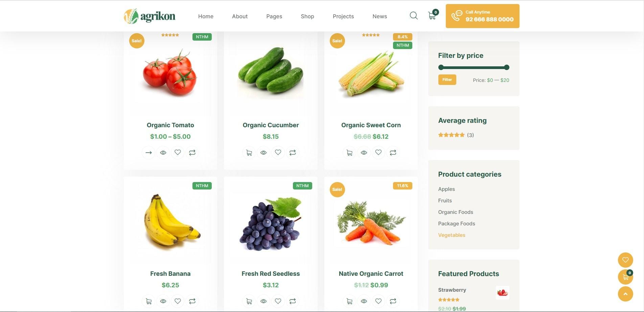This screenshot has height=312, width=644.
Task: Open the Projects navigation item
Action: point(343,16)
